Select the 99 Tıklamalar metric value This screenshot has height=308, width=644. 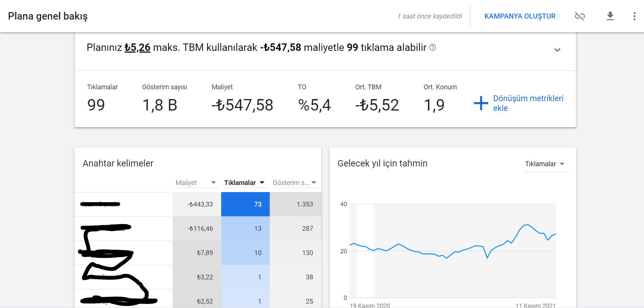click(x=96, y=105)
